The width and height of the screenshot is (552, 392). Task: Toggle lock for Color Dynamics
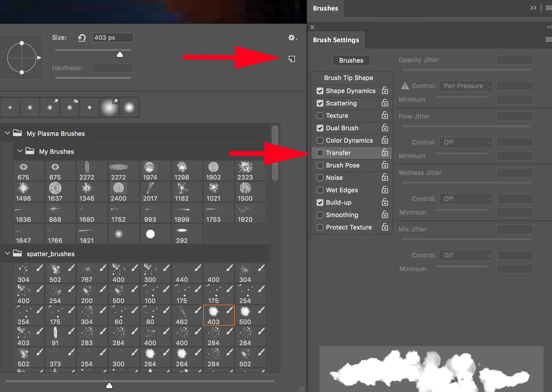pyautogui.click(x=385, y=140)
